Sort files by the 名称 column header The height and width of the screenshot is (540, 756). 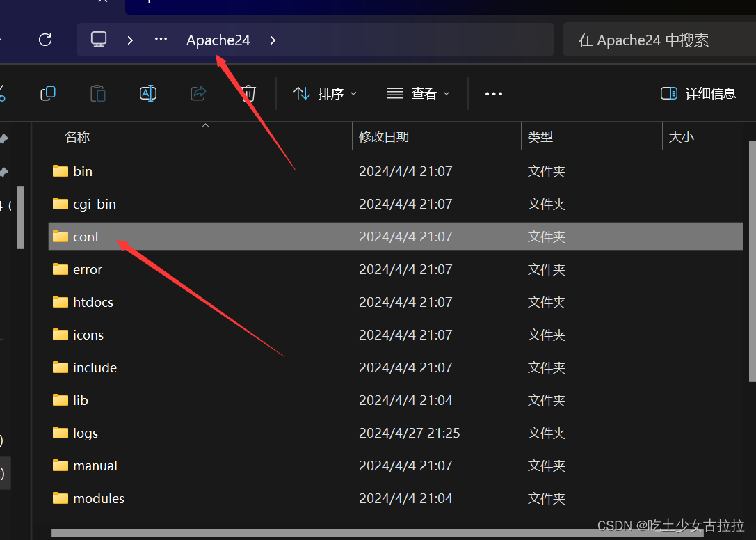(77, 136)
